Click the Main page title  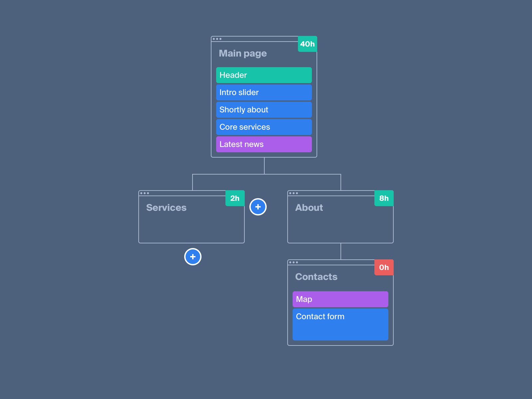coord(243,54)
